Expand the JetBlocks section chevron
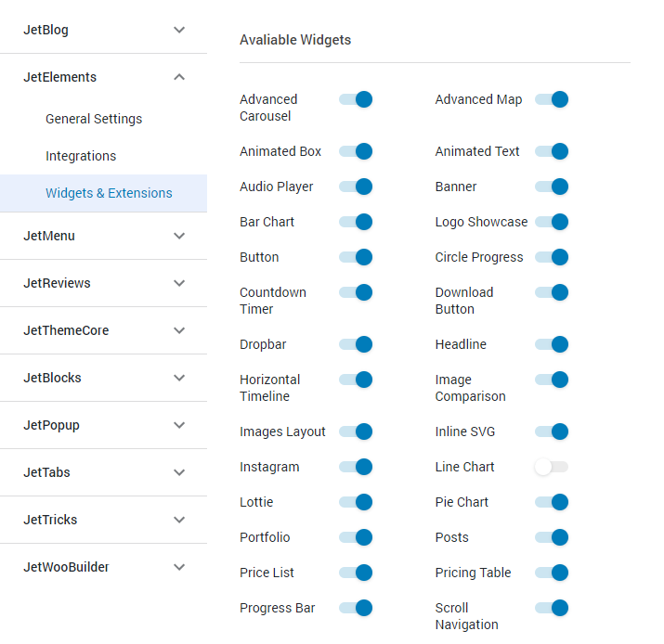 coord(179,378)
